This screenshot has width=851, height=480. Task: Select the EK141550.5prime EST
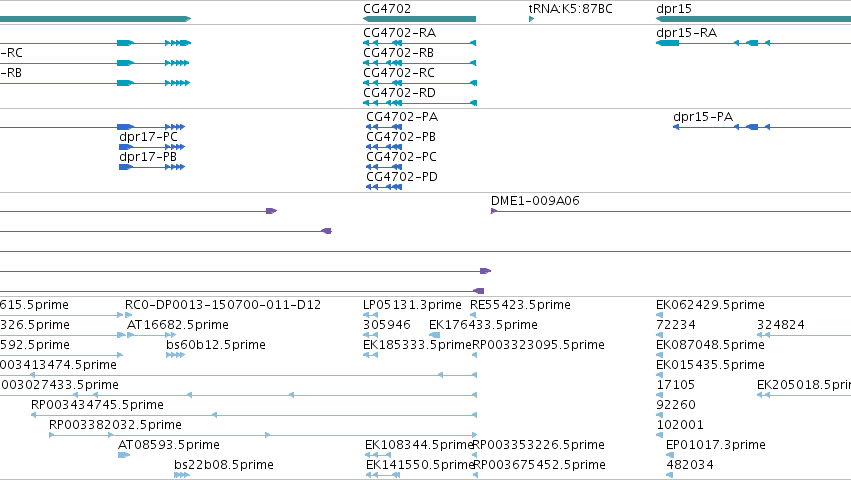coord(421,465)
